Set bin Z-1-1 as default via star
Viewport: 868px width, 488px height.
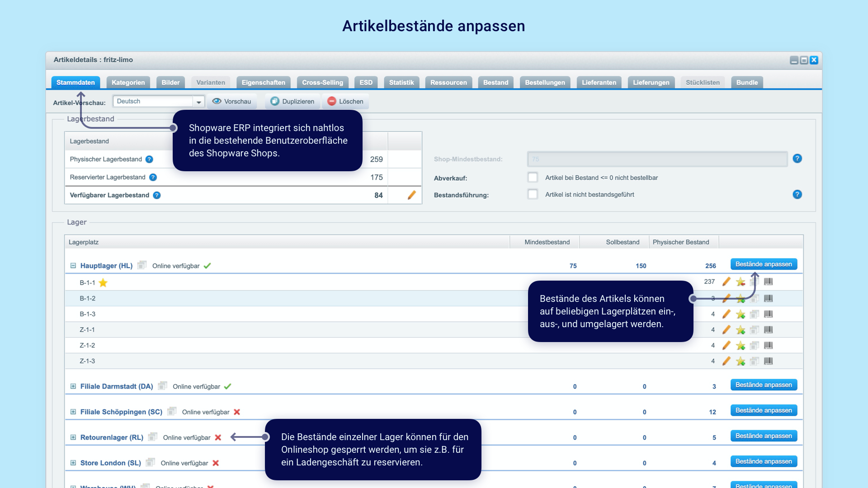(741, 330)
